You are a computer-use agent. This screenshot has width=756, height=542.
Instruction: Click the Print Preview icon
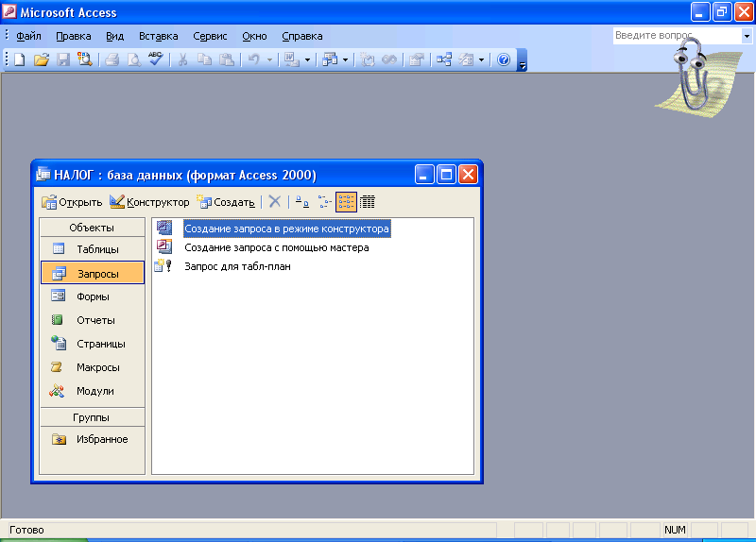click(x=134, y=59)
